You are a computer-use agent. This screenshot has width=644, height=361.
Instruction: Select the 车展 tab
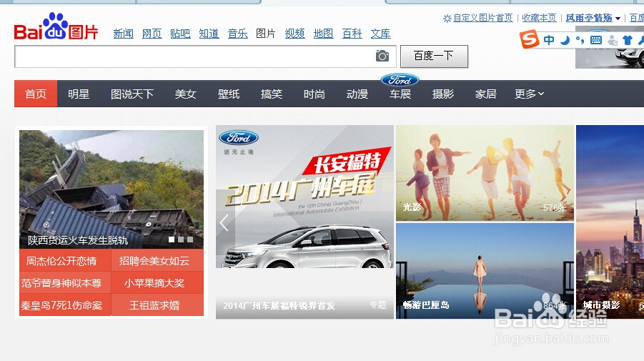(x=400, y=94)
